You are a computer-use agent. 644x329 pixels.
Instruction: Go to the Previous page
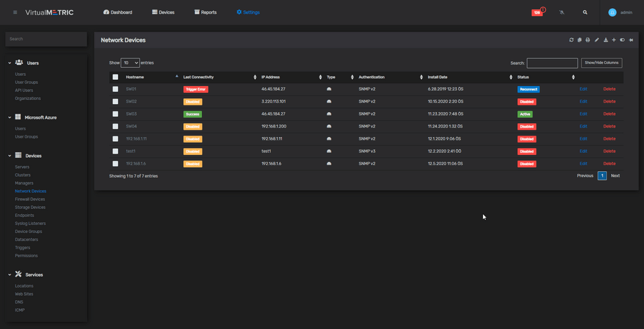pos(585,176)
